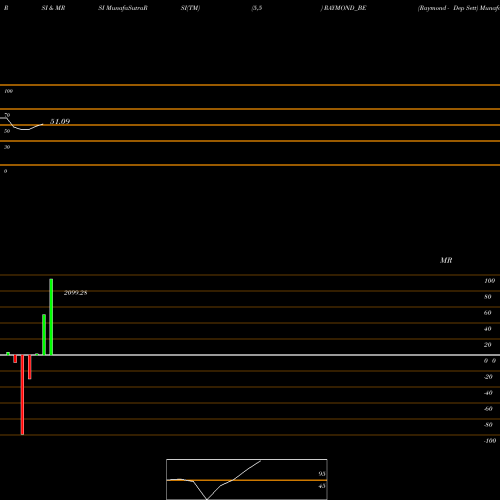The width and height of the screenshot is (500, 500).
Task: Click the RSI axis label 100 at left
Action: click(x=8, y=91)
